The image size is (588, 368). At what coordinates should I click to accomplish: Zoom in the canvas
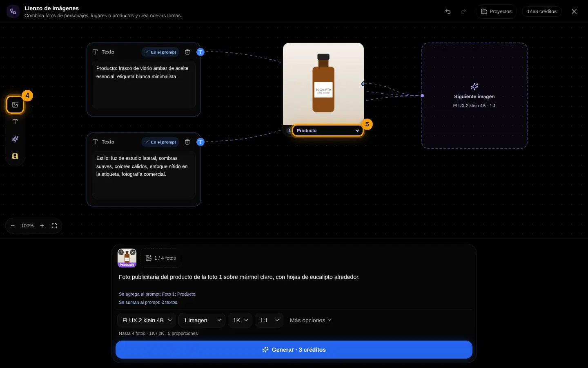pos(42,226)
